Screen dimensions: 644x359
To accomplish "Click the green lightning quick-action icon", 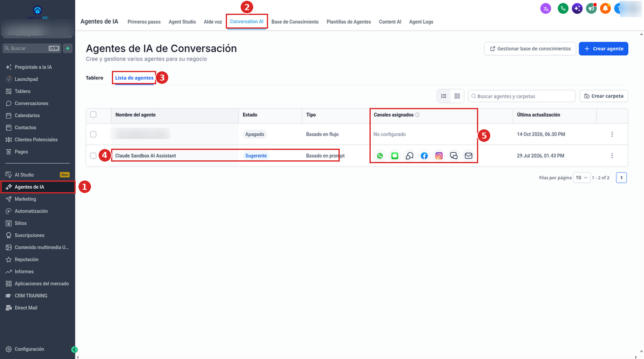I will coord(68,48).
